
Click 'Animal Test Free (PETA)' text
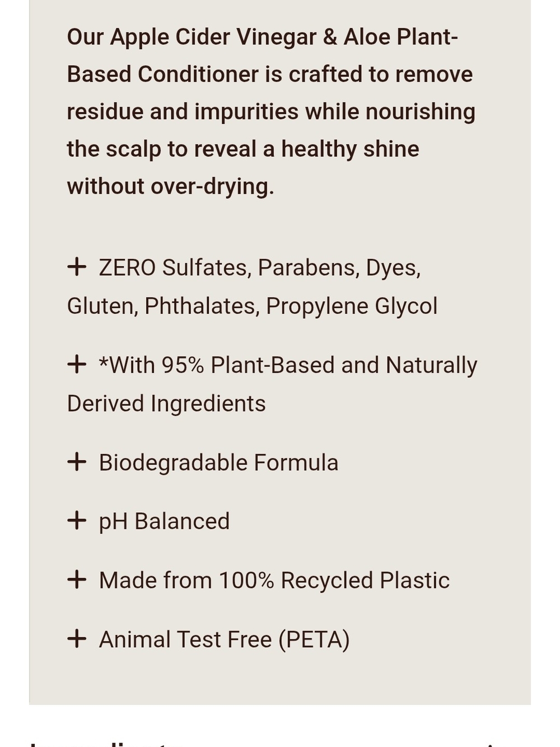(x=224, y=640)
